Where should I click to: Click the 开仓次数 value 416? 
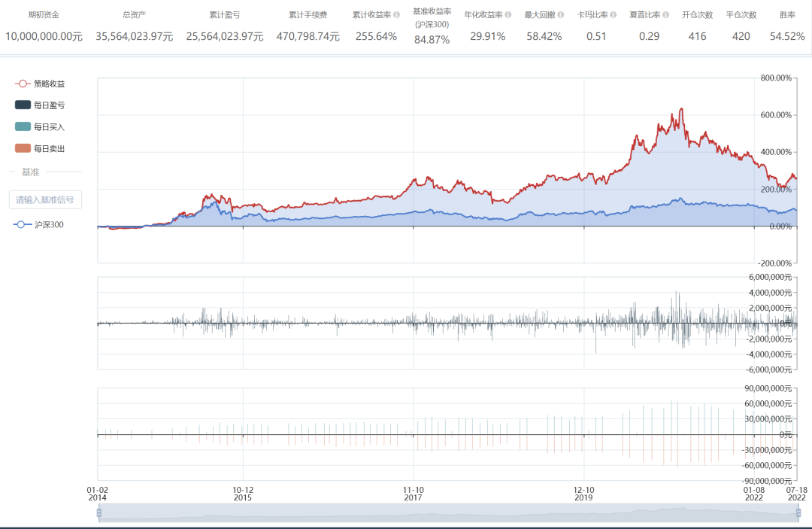(697, 36)
